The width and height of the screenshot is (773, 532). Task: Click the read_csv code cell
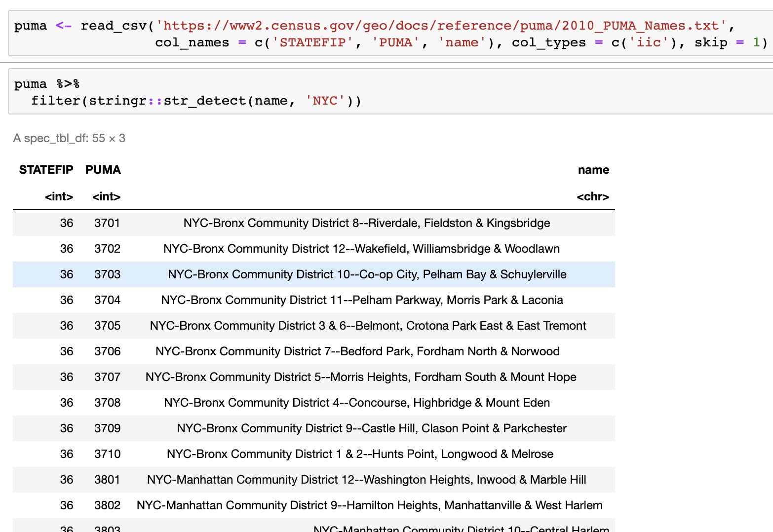click(391, 34)
